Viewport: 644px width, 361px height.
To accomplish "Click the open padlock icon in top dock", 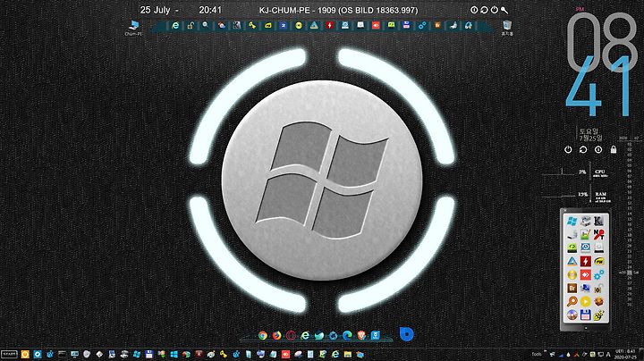I will point(191,25).
